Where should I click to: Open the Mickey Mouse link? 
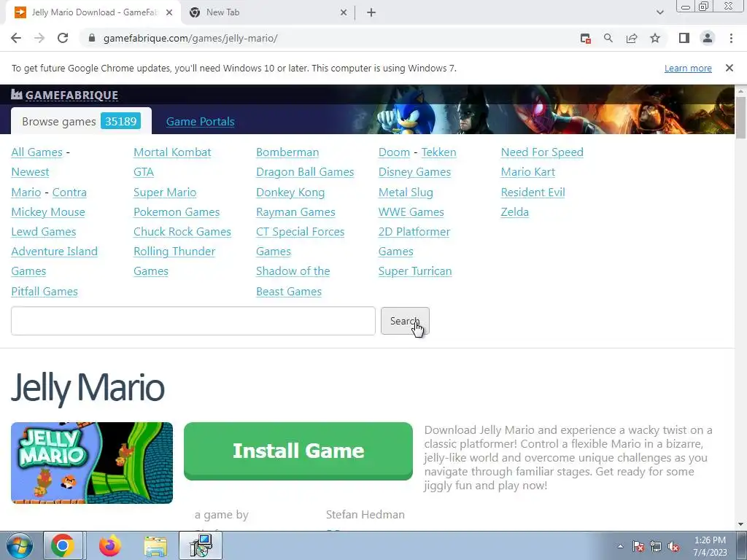pos(48,212)
